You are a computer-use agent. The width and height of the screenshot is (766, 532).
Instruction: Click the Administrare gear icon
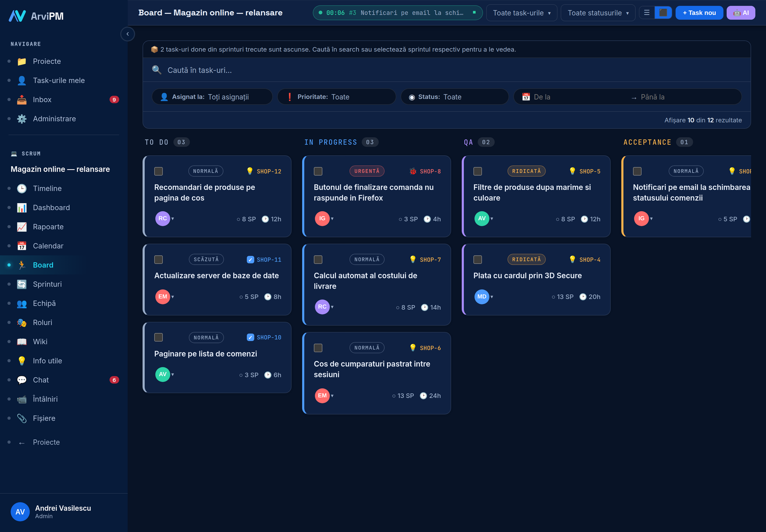[x=22, y=119]
